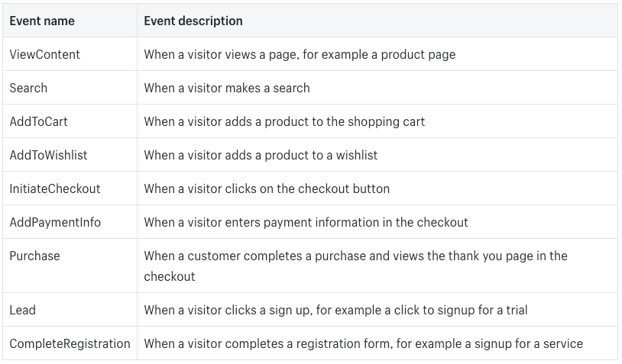Image resolution: width=622 pixels, height=364 pixels.
Task: Click the ViewContent description about product page
Action: tap(300, 54)
